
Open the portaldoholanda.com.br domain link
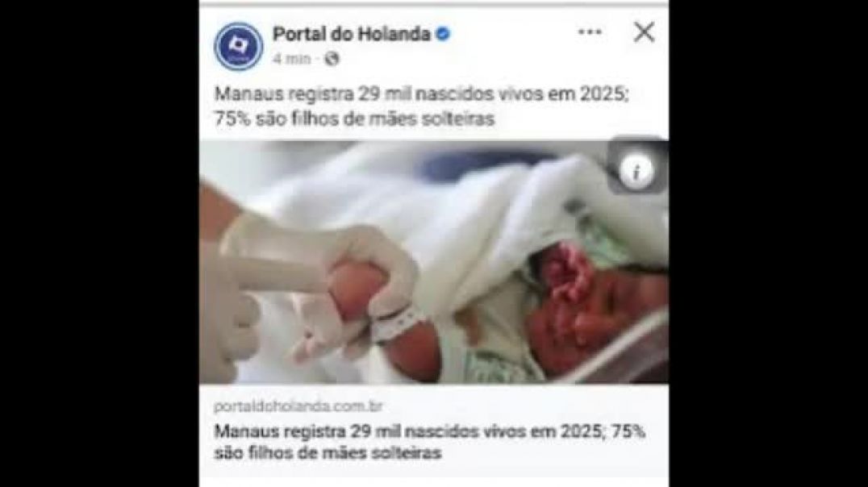pyautogui.click(x=298, y=406)
